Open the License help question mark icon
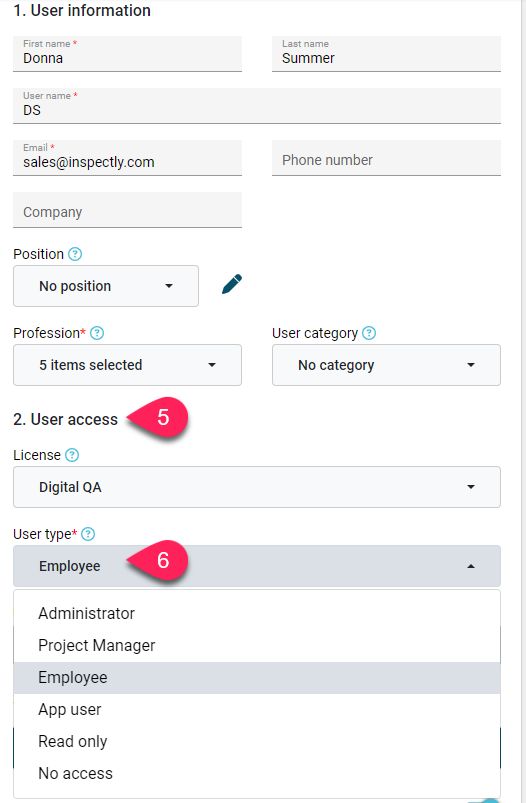Image resolution: width=526 pixels, height=803 pixels. [72, 455]
